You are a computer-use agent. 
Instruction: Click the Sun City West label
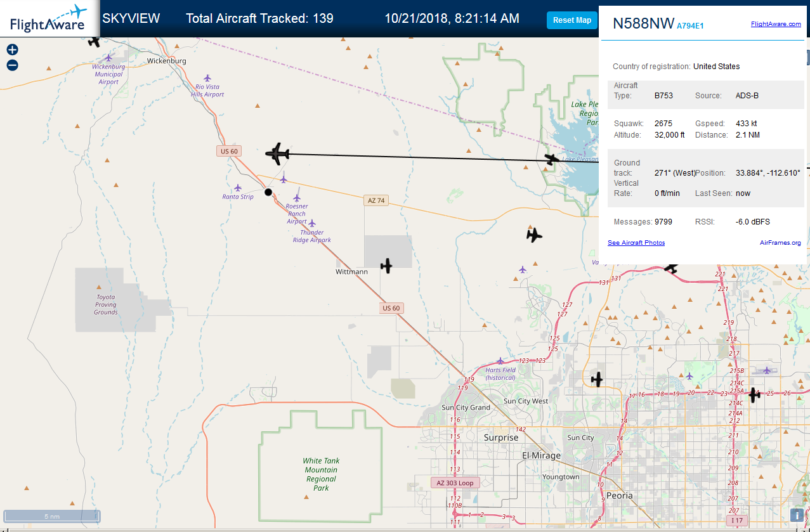pos(526,401)
